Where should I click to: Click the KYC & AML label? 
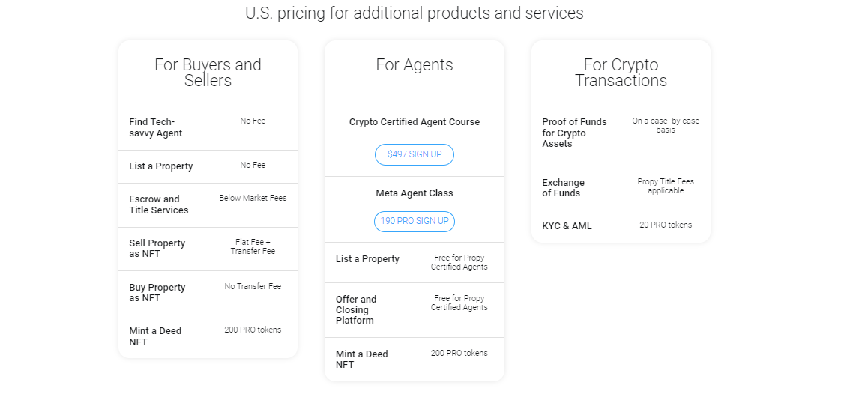(x=567, y=226)
